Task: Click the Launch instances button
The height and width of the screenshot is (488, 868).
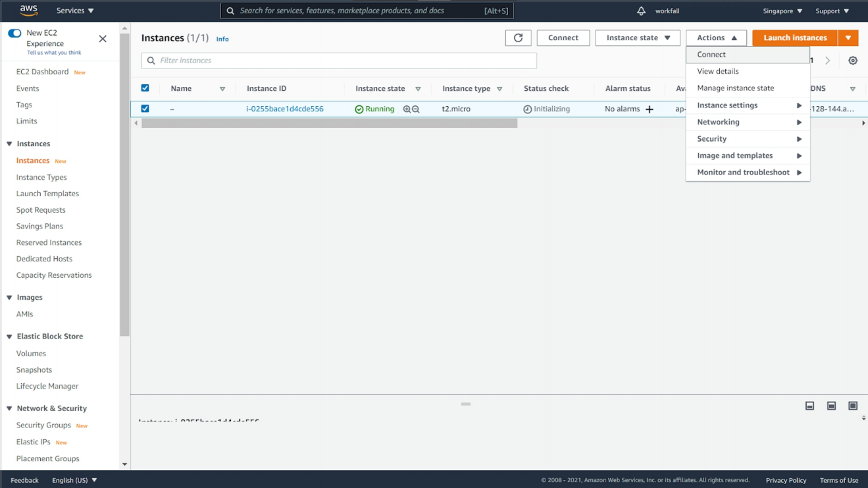Action: (x=795, y=38)
